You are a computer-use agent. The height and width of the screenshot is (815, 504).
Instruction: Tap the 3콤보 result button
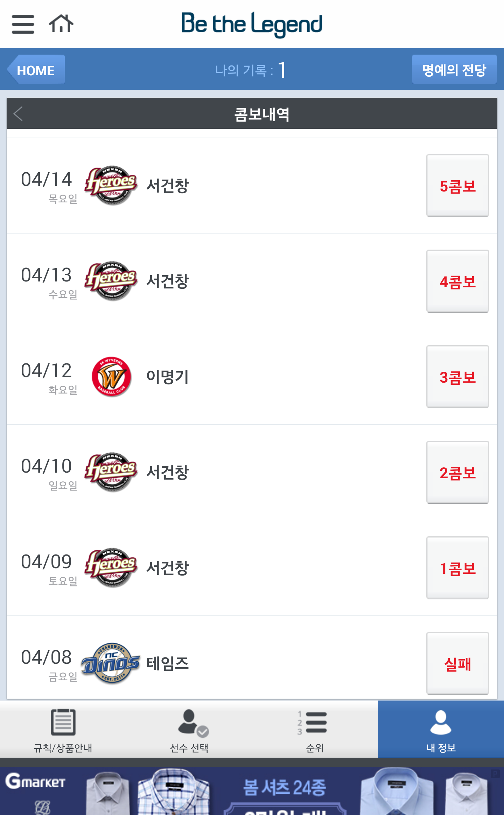(457, 377)
